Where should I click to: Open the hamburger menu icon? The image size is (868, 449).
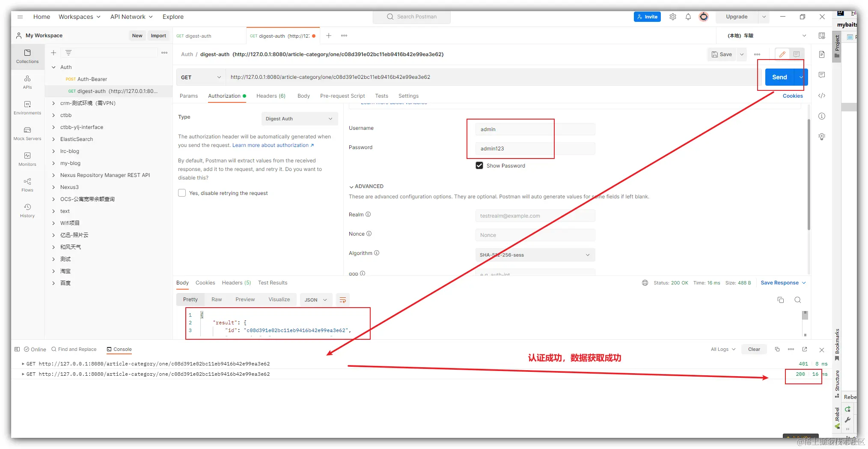tap(20, 17)
